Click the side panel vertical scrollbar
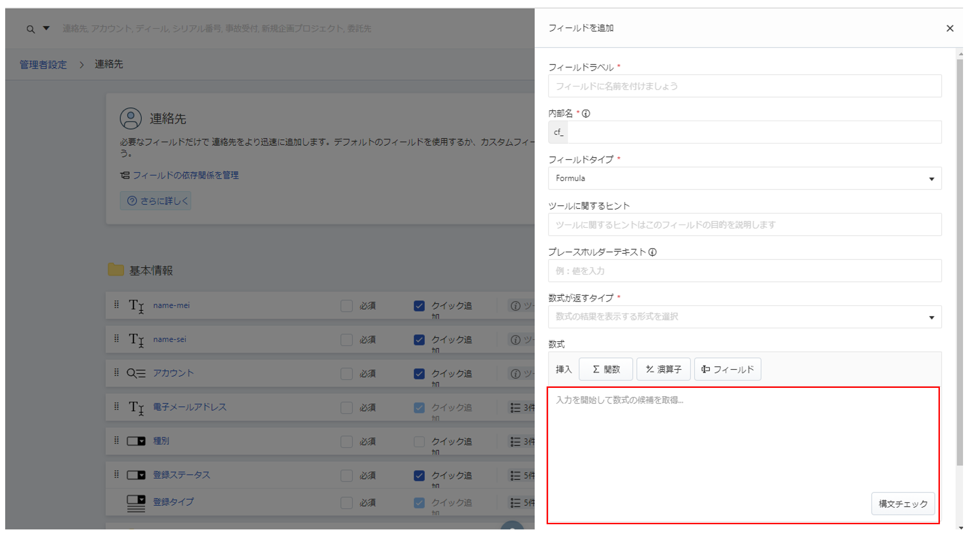Screen dimensions: 980x545 pyautogui.click(x=960, y=260)
